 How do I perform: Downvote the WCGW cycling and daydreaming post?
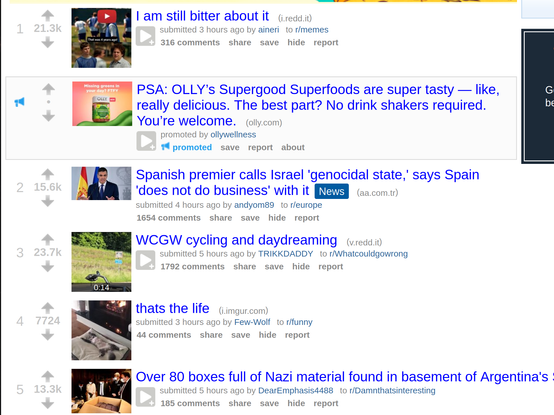coord(48,267)
